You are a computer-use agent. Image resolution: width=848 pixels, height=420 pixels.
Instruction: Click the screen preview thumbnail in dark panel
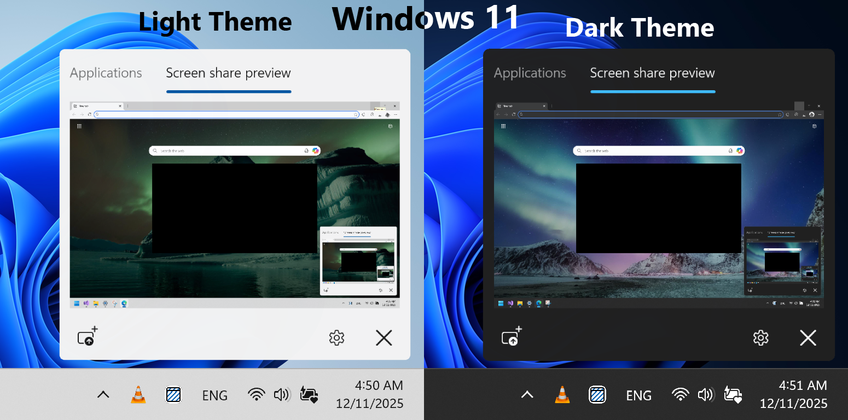[659, 205]
